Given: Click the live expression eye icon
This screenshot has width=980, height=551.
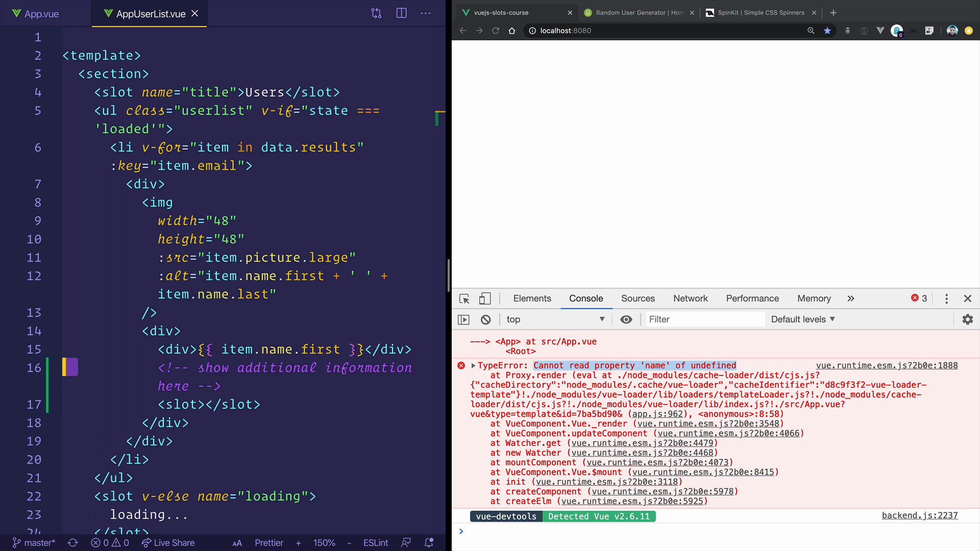Looking at the screenshot, I should 626,319.
